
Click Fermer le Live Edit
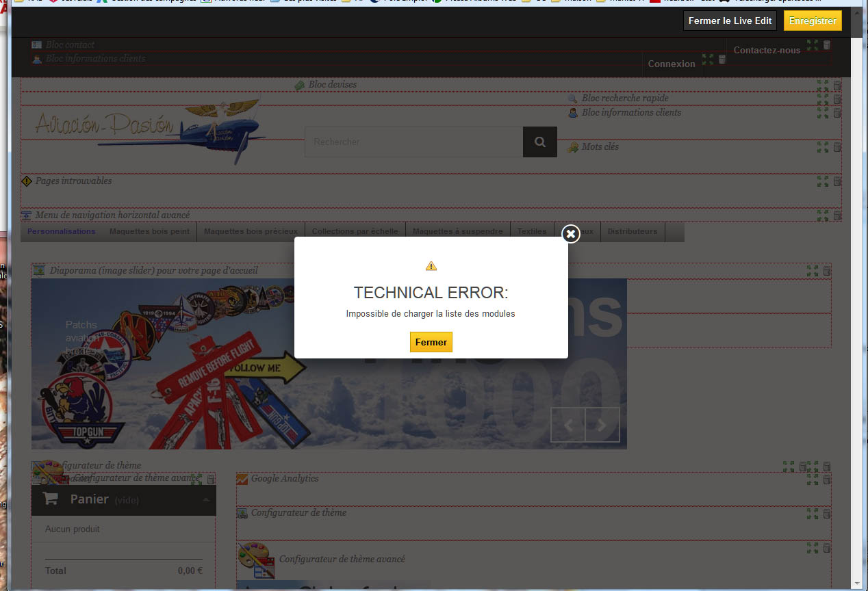coord(730,21)
